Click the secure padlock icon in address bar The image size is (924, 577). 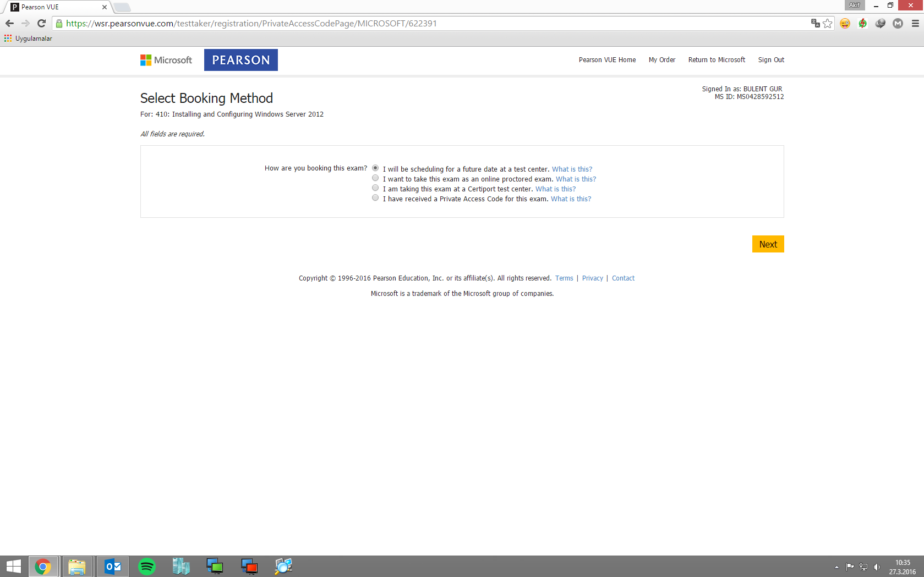click(59, 24)
